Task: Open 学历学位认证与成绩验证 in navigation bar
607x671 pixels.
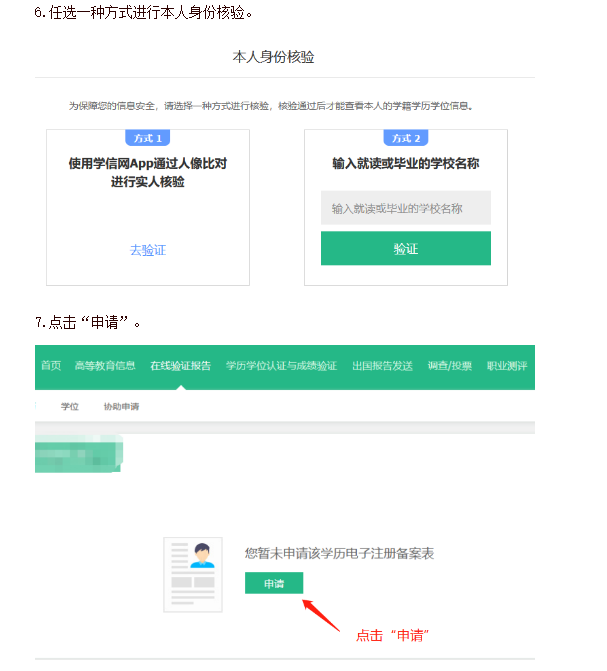Action: pyautogui.click(x=281, y=365)
